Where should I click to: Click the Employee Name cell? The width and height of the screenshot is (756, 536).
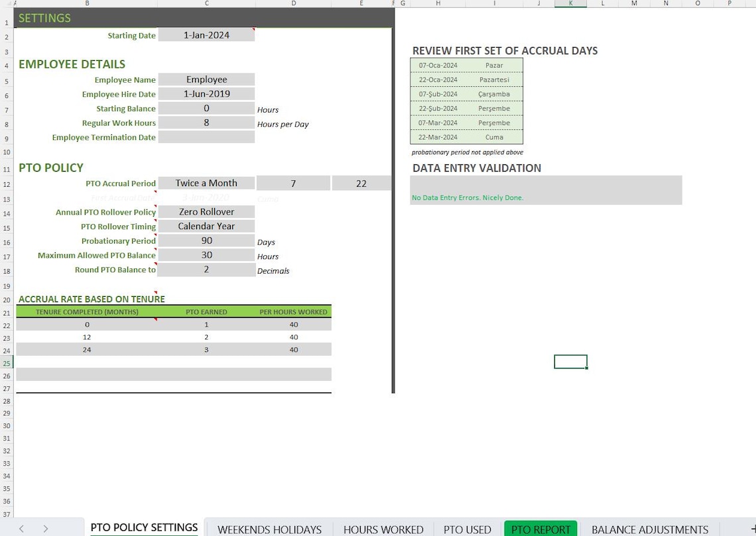pyautogui.click(x=206, y=79)
